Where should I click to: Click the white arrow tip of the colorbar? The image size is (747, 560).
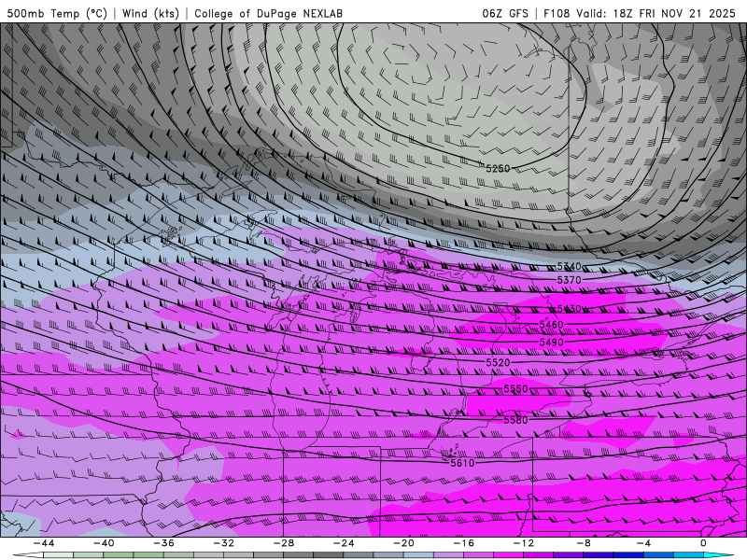click(28, 555)
